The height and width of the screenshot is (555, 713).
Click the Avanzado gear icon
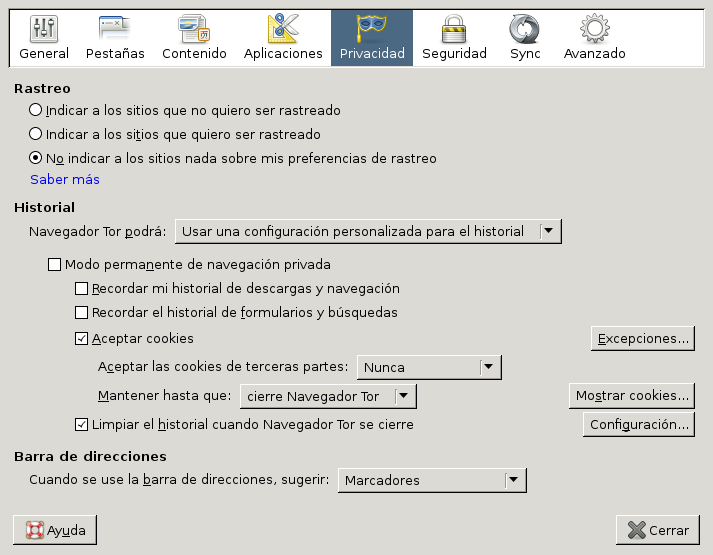pyautogui.click(x=594, y=29)
